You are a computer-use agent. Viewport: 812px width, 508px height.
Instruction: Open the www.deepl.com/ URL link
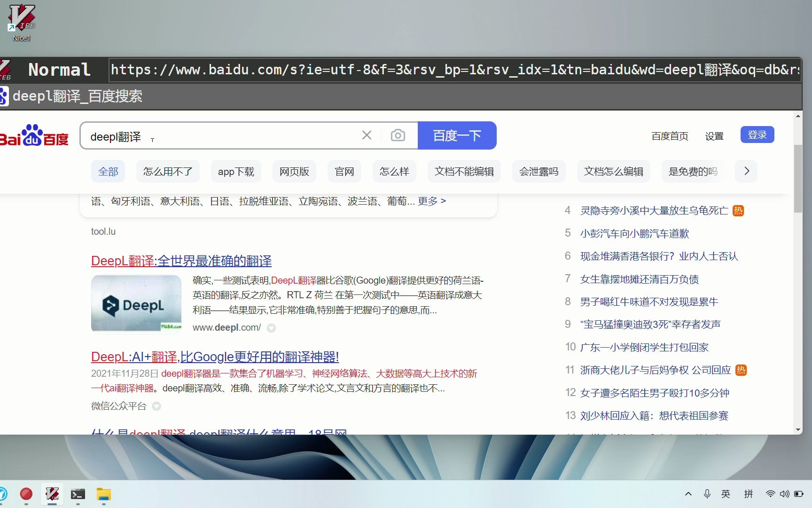click(226, 327)
